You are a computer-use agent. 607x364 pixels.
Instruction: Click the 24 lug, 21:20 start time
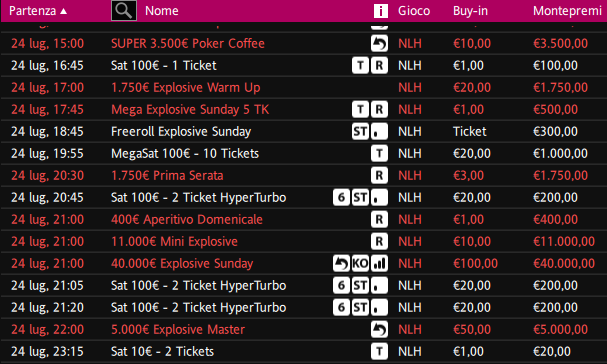point(47,308)
